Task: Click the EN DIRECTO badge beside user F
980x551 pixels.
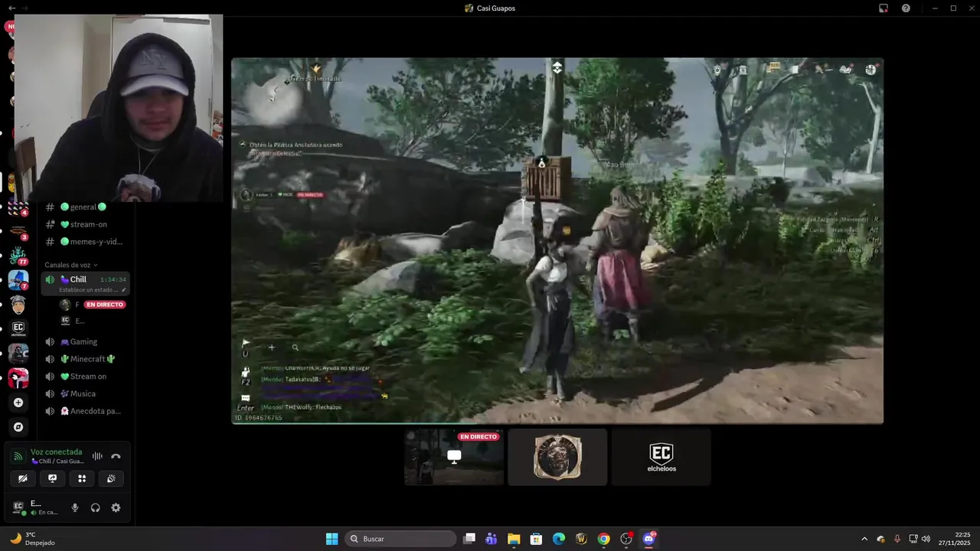Action: pos(104,305)
